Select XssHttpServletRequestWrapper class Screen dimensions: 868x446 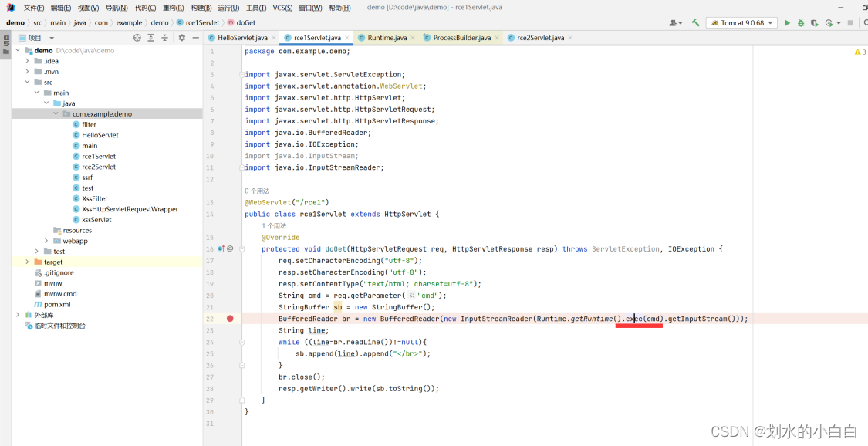pos(130,209)
